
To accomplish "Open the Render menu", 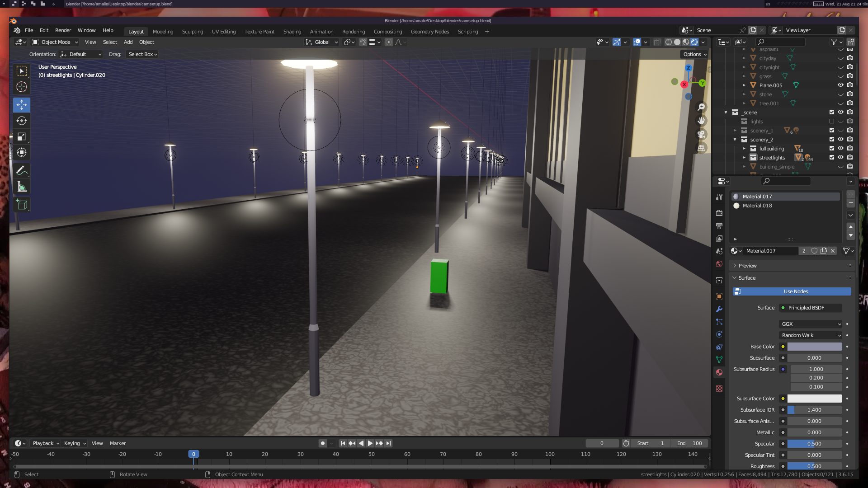I will pyautogui.click(x=63, y=30).
